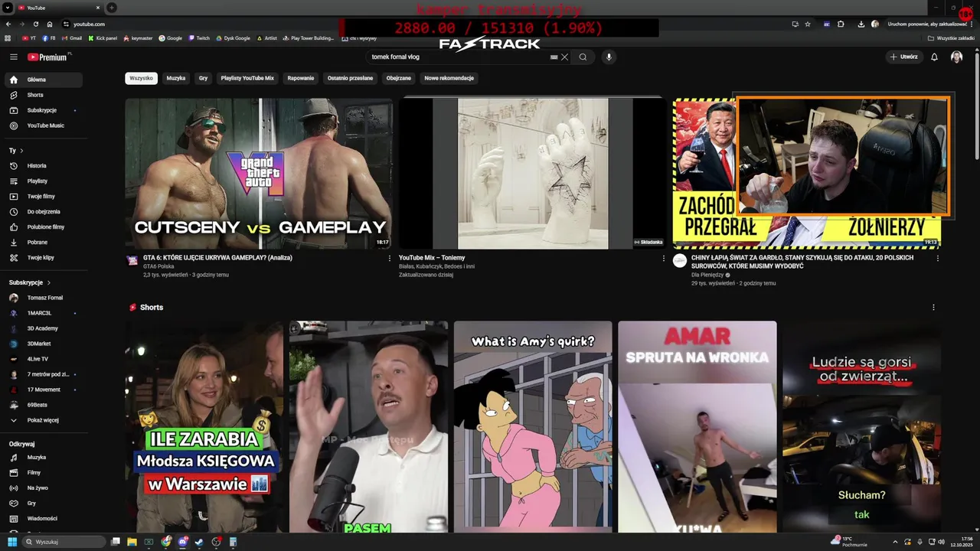The height and width of the screenshot is (551, 980).
Task: Open Wiadomości under Odkrywaj
Action: pyautogui.click(x=43, y=518)
